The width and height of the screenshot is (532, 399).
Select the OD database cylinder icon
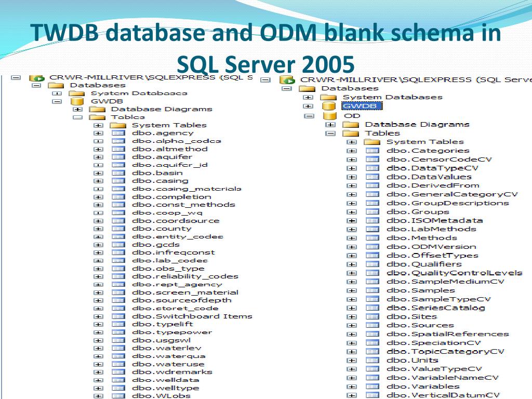click(x=329, y=116)
